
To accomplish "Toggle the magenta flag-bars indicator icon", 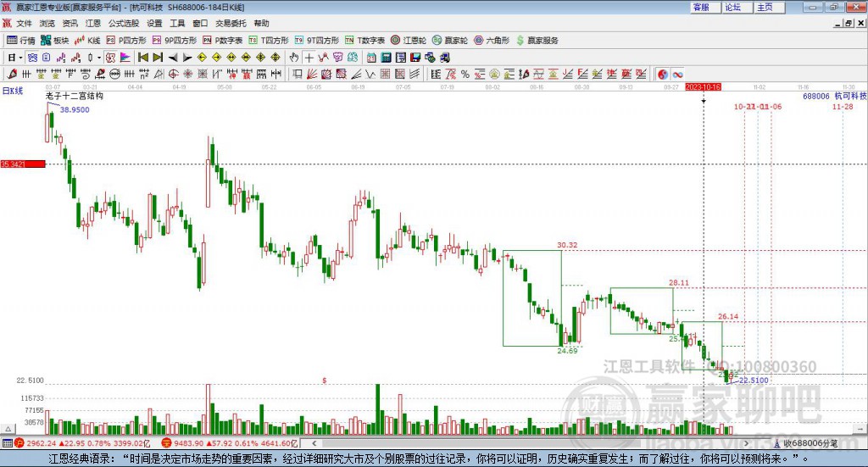I will (x=125, y=58).
